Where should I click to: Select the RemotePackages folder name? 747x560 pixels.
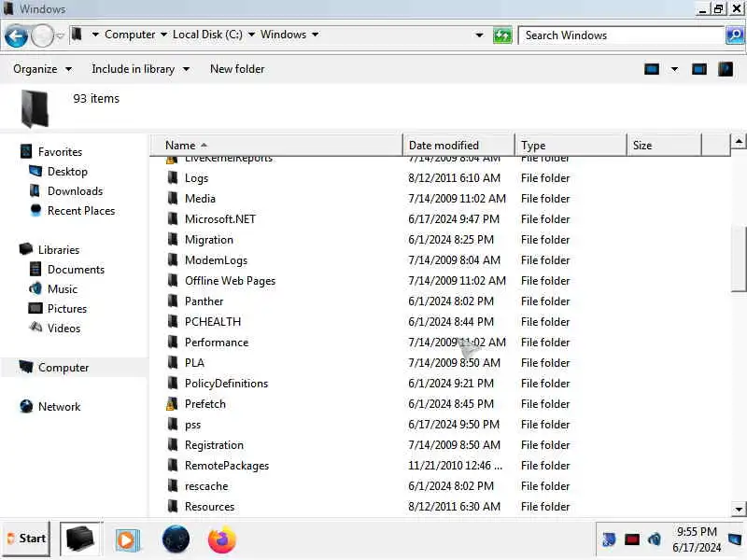(227, 466)
